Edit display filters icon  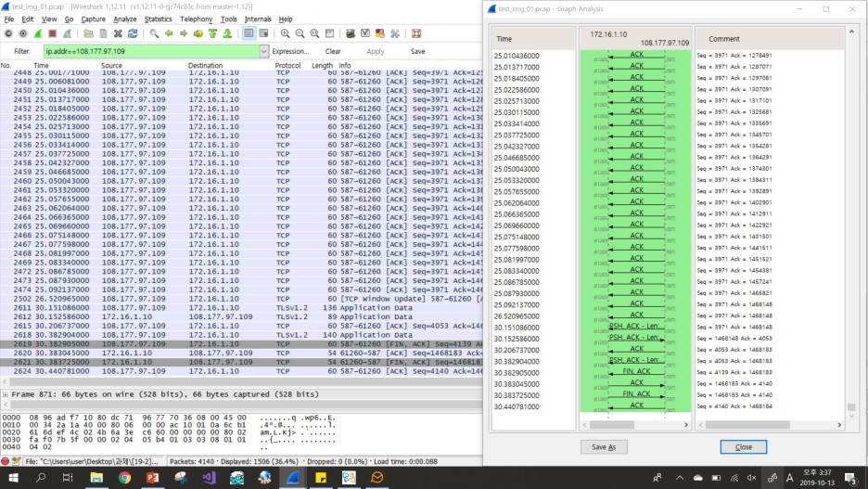pyautogui.click(x=365, y=33)
